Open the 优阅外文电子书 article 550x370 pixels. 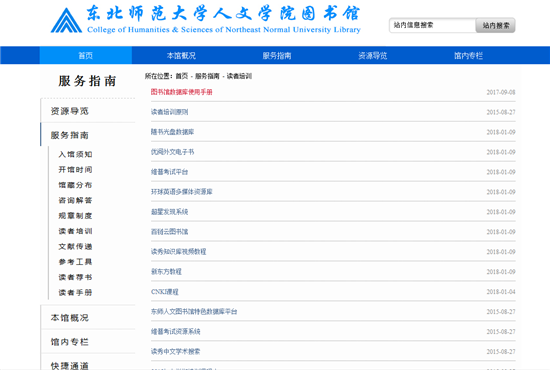[172, 152]
